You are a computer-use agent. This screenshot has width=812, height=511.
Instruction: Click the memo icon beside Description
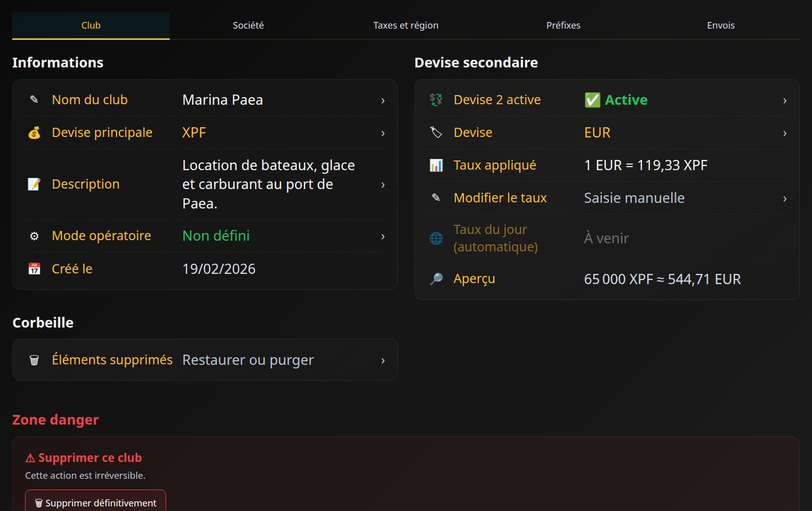pos(34,184)
